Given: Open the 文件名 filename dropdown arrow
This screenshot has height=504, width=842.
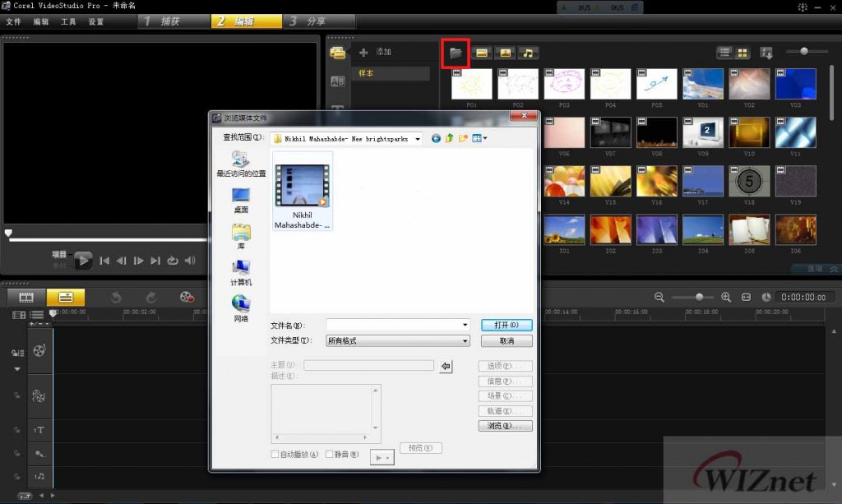Looking at the screenshot, I should (x=465, y=326).
